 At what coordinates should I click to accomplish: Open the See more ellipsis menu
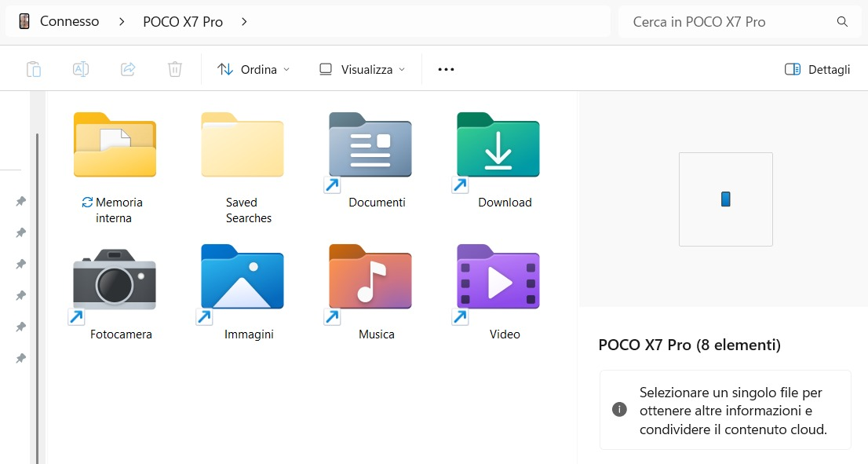[446, 69]
